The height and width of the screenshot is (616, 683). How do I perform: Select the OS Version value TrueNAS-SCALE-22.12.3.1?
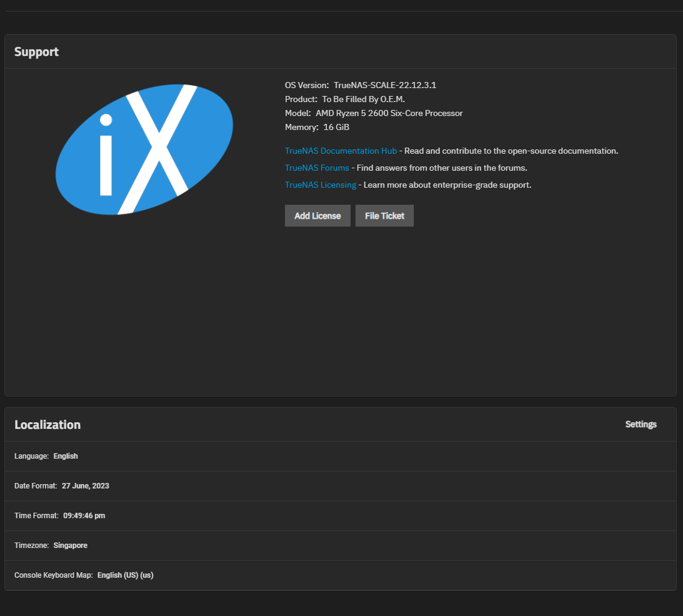385,85
